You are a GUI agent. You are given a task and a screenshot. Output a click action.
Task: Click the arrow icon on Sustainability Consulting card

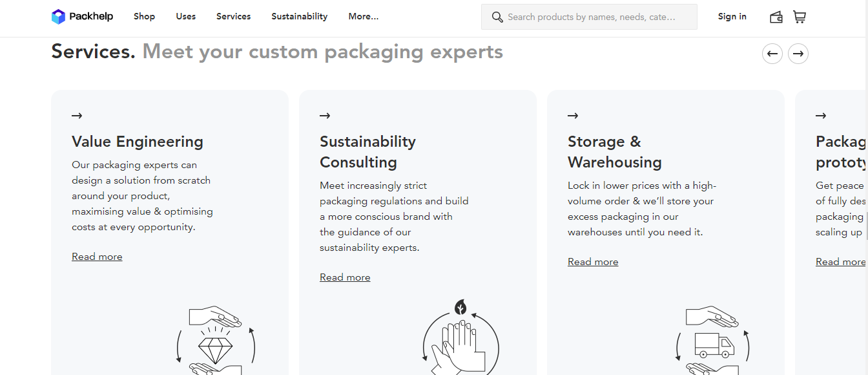click(x=325, y=115)
